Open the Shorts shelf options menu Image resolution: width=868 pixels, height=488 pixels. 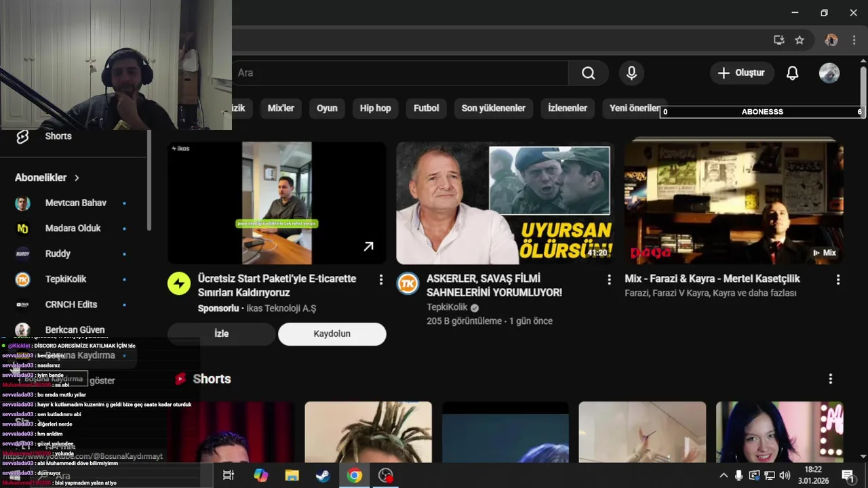pos(830,379)
